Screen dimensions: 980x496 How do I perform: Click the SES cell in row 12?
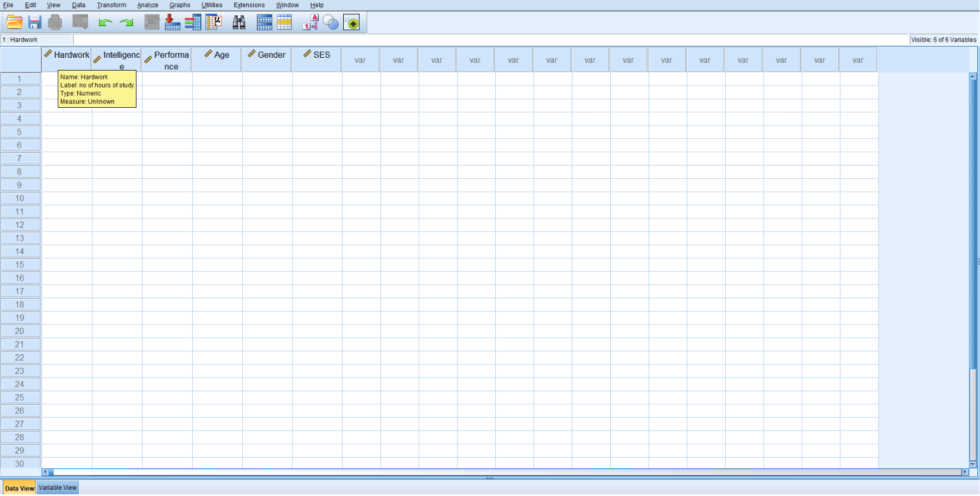pos(317,225)
